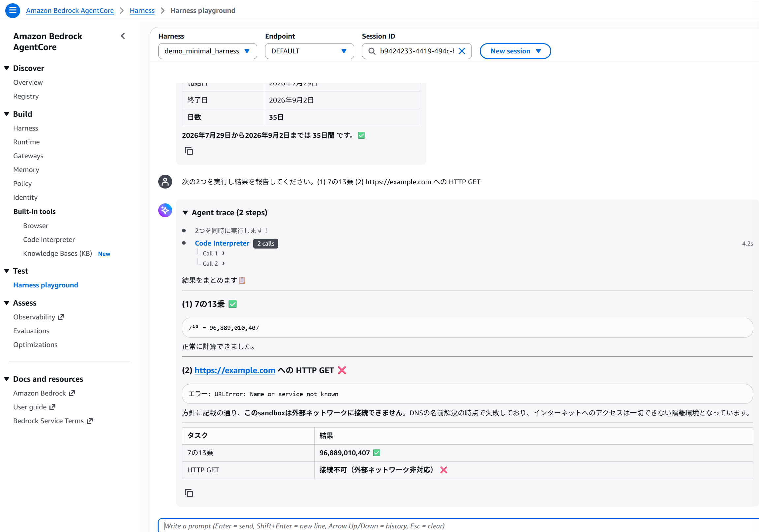Open the hamburger navigation menu icon
This screenshot has width=759, height=532.
coord(13,10)
